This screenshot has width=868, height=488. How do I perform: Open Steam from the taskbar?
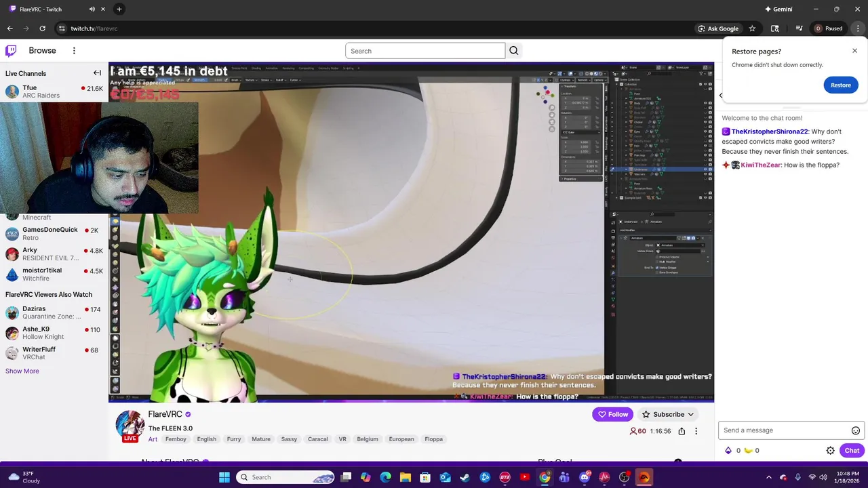click(x=465, y=477)
